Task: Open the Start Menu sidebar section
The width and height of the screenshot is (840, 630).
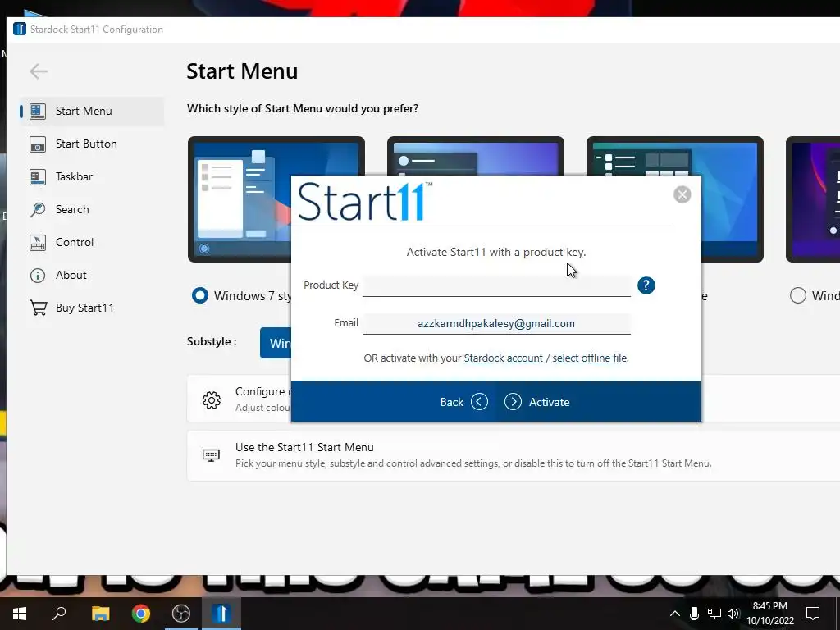Action: click(92, 111)
